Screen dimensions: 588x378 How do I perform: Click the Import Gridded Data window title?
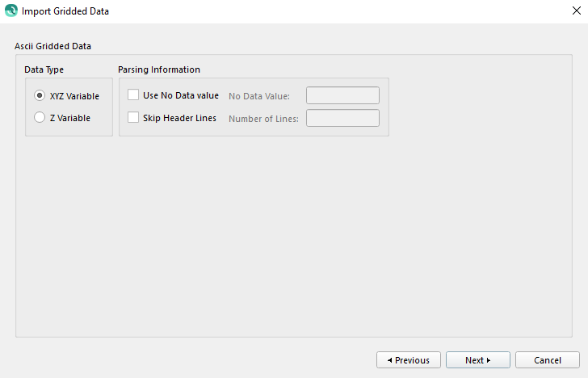tap(65, 11)
